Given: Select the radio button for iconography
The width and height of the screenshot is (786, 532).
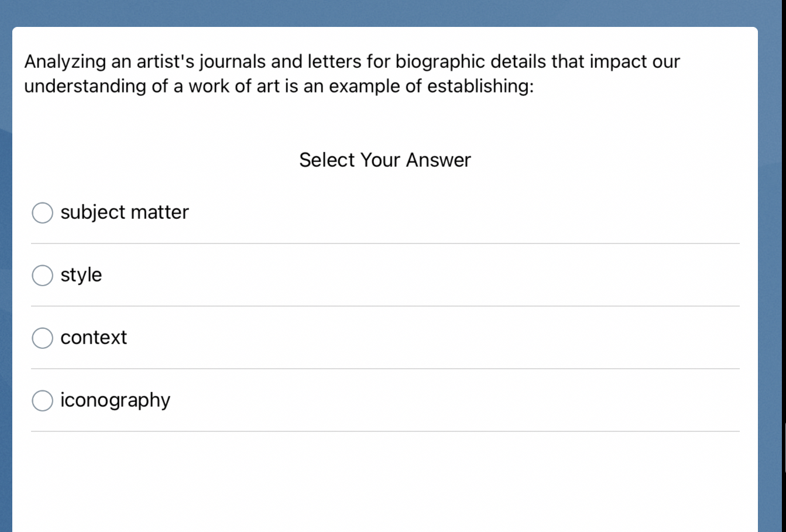Looking at the screenshot, I should (x=42, y=400).
